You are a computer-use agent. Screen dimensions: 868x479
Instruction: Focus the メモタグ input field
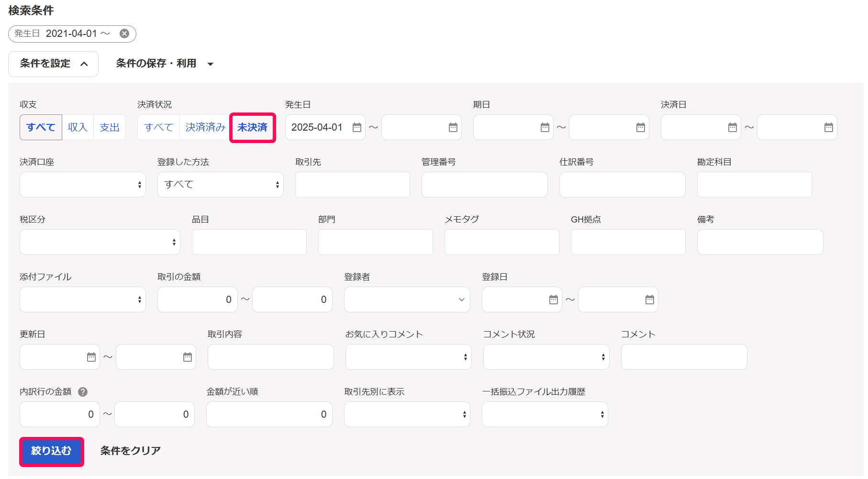tap(502, 242)
